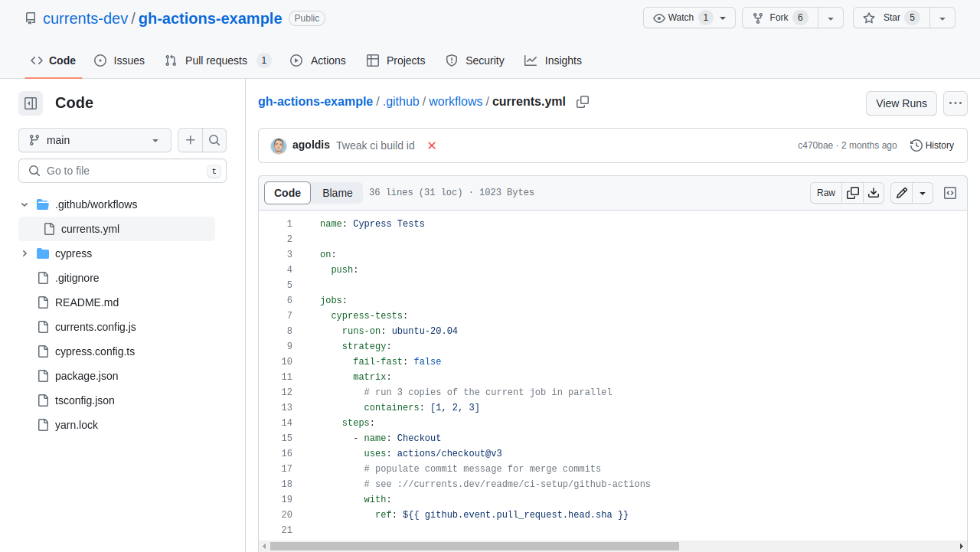Open the currents-dev owner link
This screenshot has width=980, height=552.
tap(86, 18)
